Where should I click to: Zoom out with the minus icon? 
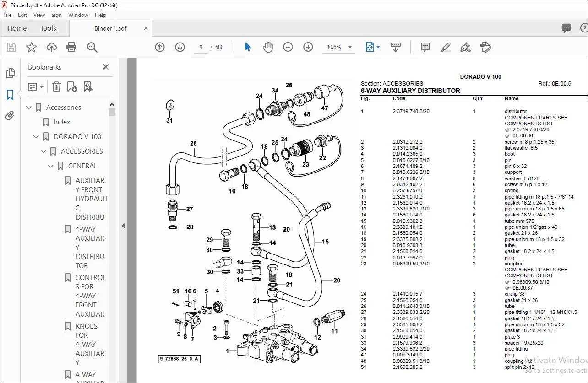[288, 47]
